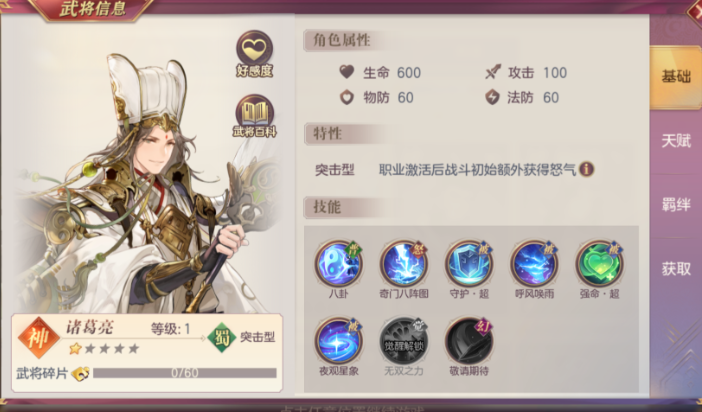Select the 强命·超 green heart skill

tap(599, 264)
